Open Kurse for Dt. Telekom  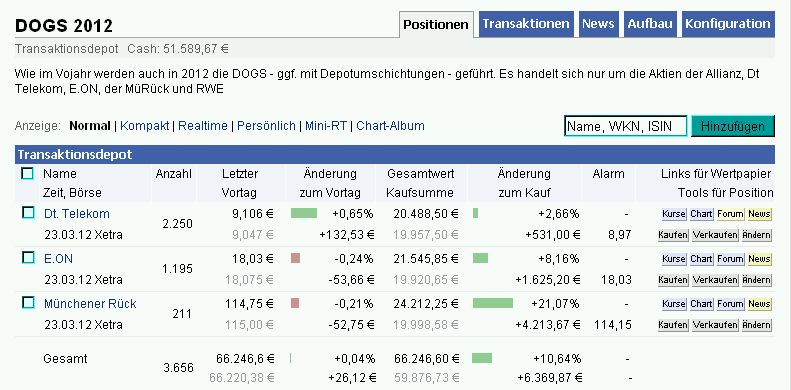pos(674,214)
